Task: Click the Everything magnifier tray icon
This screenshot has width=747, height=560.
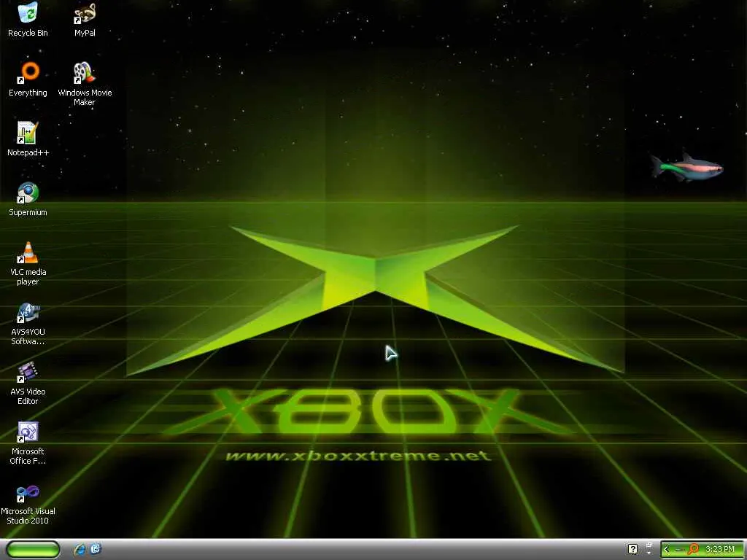Action: pos(693,549)
